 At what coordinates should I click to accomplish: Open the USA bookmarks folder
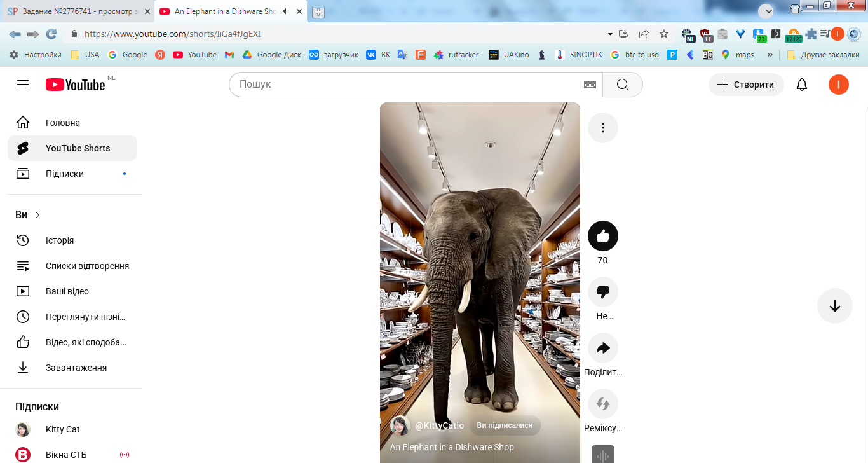coord(85,55)
